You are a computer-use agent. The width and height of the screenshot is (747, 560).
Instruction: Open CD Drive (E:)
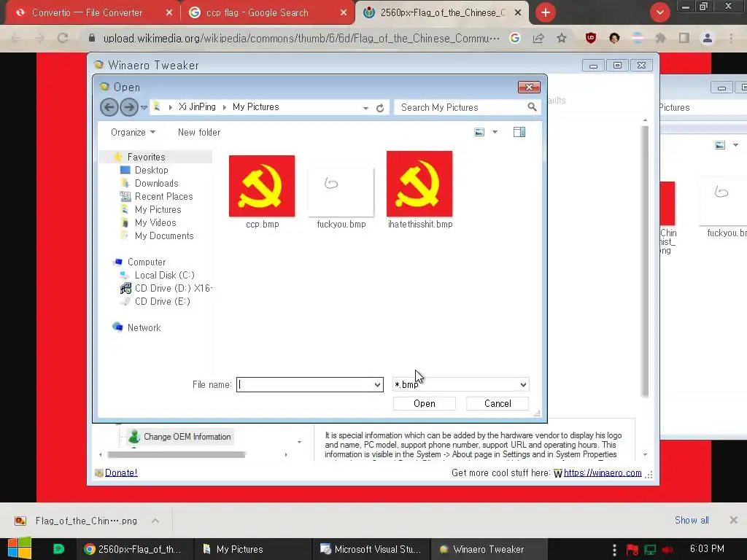(x=162, y=301)
